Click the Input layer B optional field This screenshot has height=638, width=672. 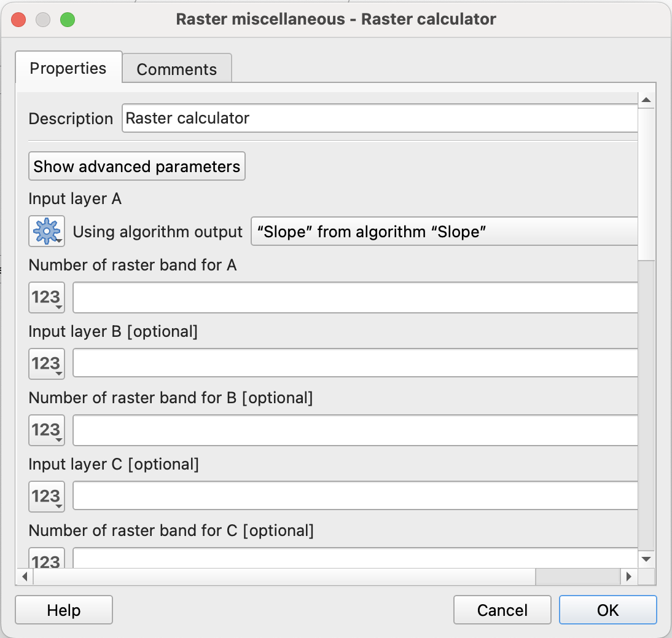tap(355, 364)
